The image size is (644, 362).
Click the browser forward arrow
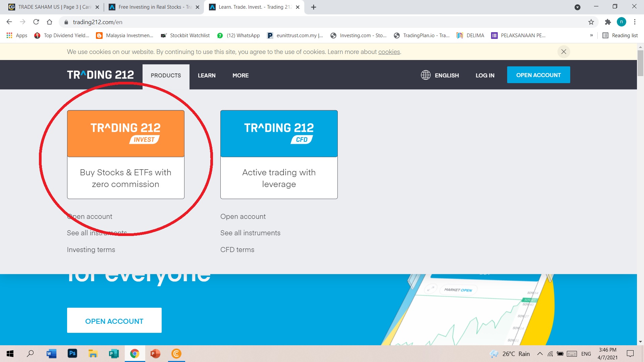click(22, 22)
